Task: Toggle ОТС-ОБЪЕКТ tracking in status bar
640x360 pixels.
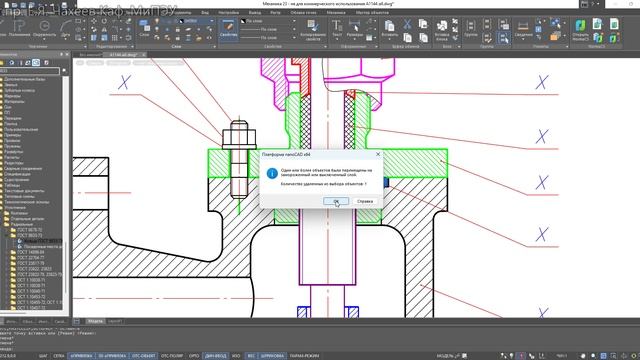Action: [144, 356]
